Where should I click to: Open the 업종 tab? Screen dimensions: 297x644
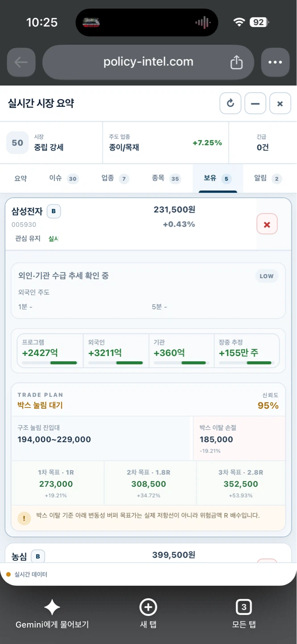tap(115, 178)
